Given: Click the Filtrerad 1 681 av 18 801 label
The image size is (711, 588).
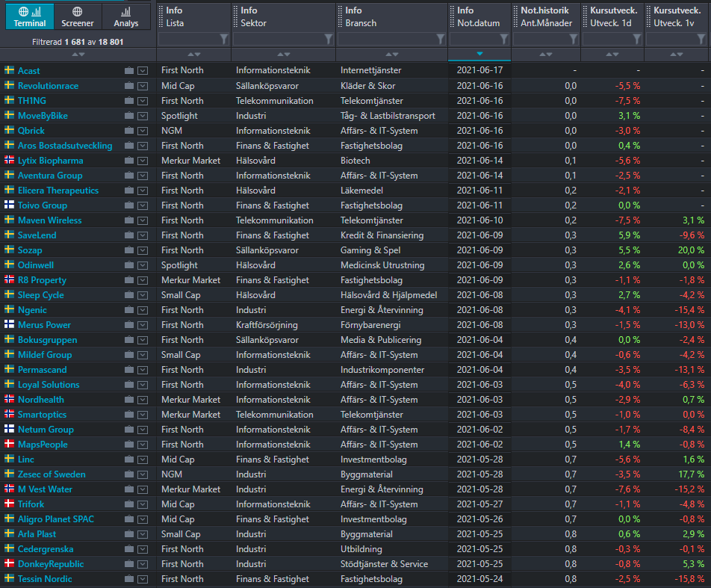Looking at the screenshot, I should (x=78, y=42).
